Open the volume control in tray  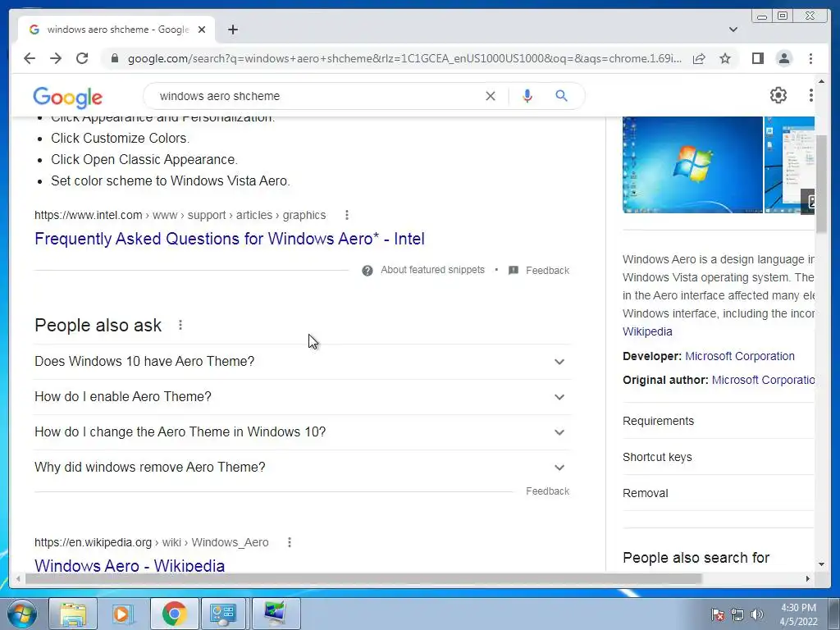756,614
